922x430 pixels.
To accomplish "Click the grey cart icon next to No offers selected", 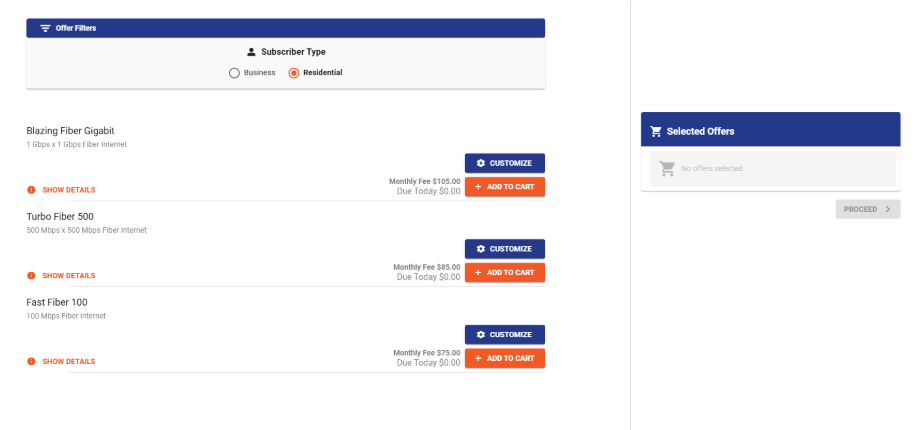I will tap(667, 168).
